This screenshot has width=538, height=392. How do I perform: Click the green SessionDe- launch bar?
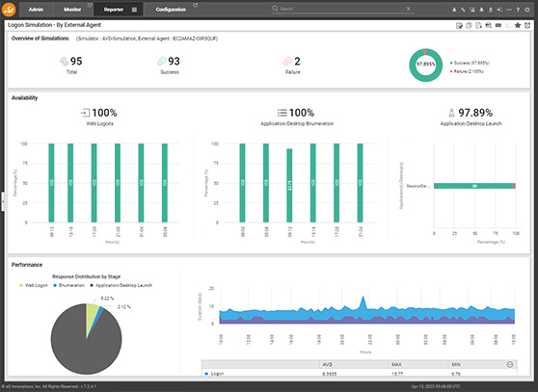473,186
